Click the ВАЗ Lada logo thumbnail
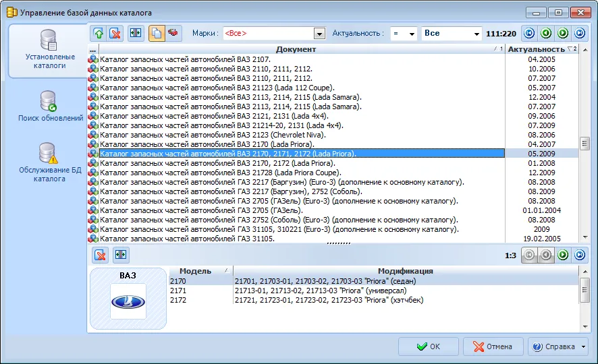This screenshot has height=364, width=598. point(128,301)
